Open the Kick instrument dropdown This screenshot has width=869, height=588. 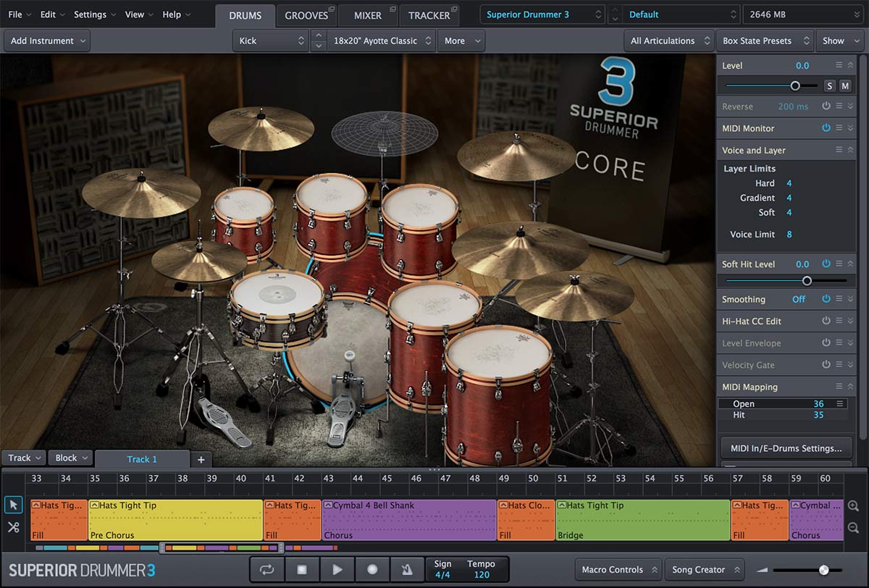click(x=272, y=41)
